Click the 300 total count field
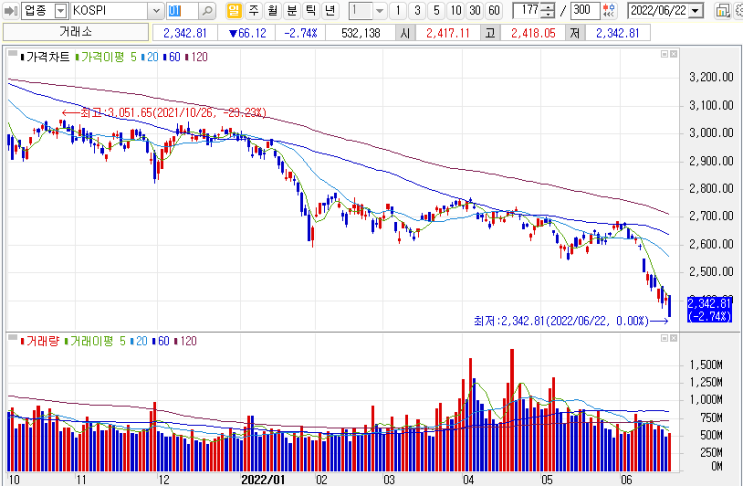The height and width of the screenshot is (486, 743). point(585,10)
